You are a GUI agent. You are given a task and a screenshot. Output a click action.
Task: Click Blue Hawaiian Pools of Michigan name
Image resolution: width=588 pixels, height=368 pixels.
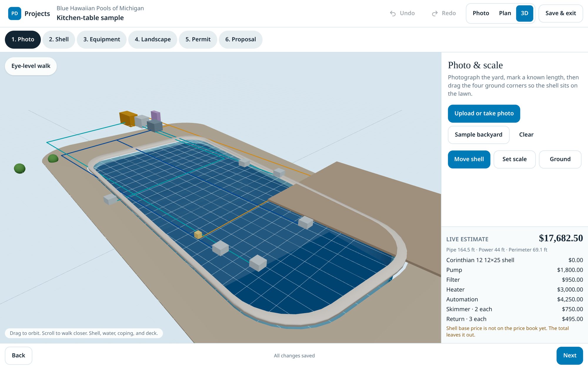tap(100, 8)
